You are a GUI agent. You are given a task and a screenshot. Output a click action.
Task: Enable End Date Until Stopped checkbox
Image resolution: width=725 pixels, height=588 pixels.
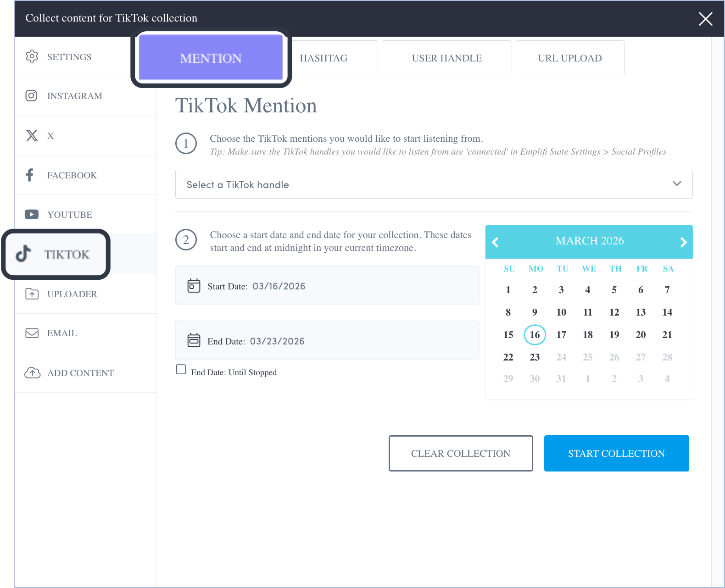pyautogui.click(x=181, y=370)
